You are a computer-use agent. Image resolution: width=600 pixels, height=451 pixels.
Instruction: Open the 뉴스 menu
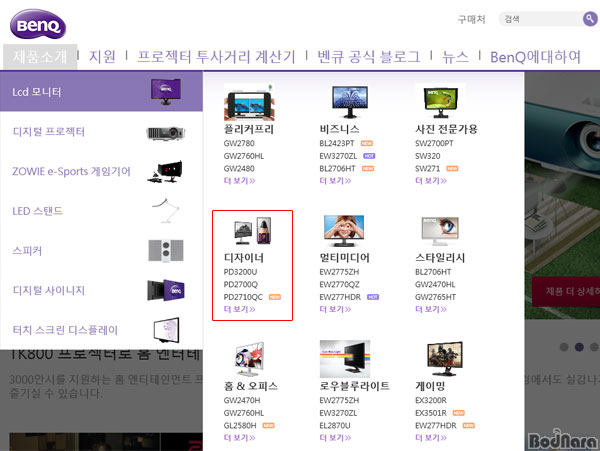click(455, 57)
